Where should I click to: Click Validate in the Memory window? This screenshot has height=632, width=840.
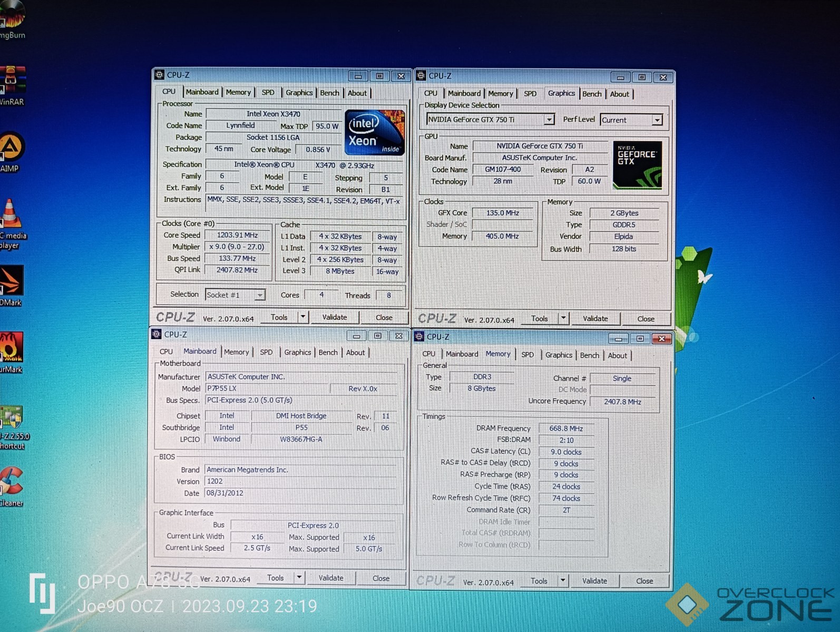594,581
